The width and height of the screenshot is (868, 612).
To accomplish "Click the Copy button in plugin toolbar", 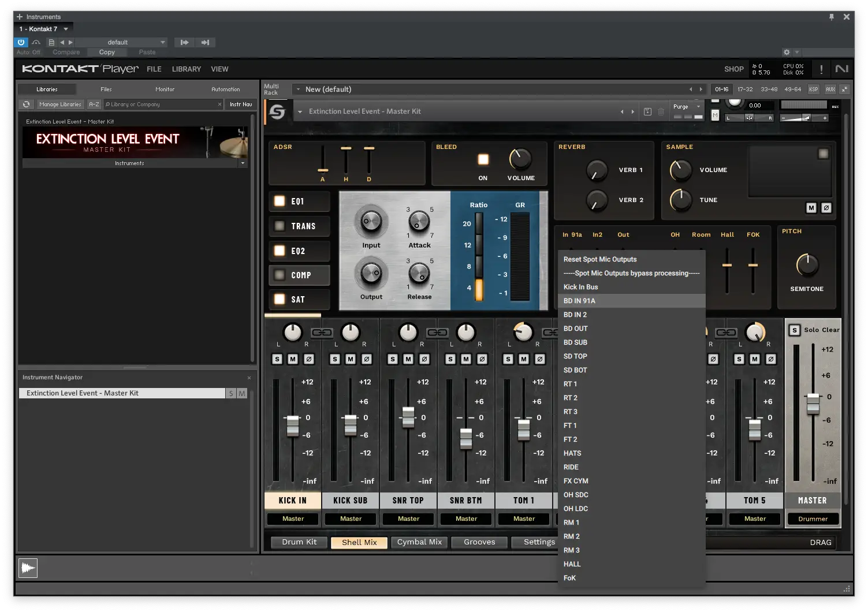I will (107, 52).
